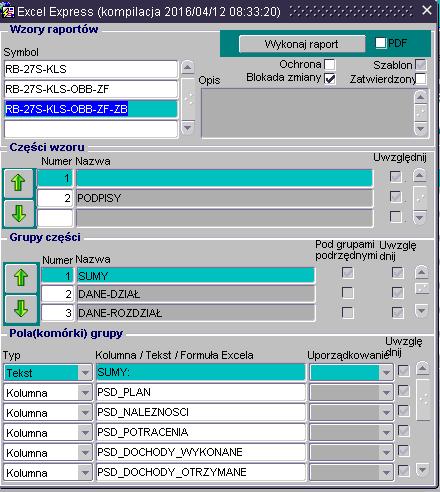Toggle the PDF checkbox
The height and width of the screenshot is (492, 440).
pyautogui.click(x=380, y=43)
